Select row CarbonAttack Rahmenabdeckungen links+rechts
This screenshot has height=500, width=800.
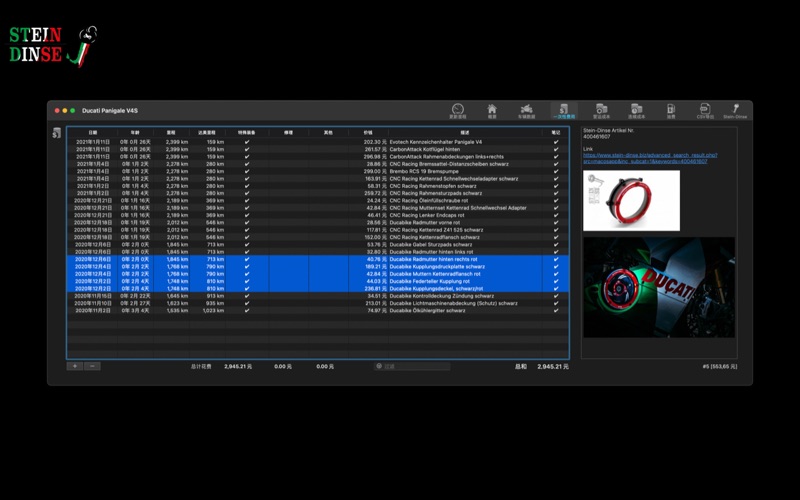click(x=318, y=157)
